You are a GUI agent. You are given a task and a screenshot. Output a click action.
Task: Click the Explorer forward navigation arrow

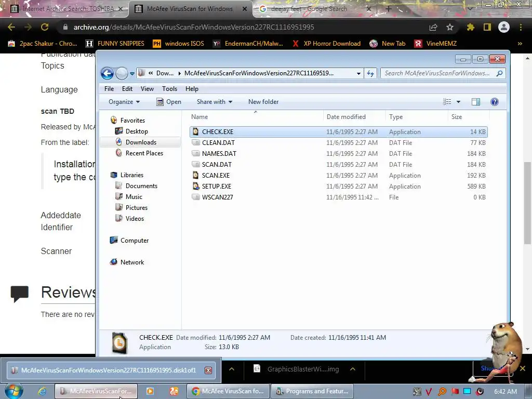point(122,73)
